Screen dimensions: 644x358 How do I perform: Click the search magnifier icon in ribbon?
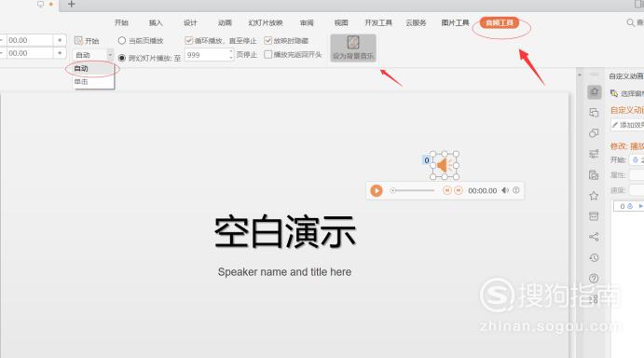630,22
